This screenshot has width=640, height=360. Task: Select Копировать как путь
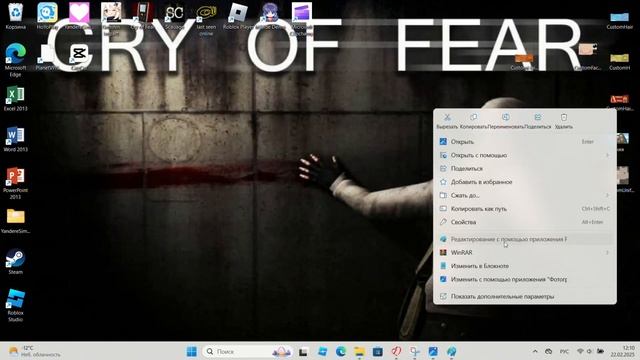(x=524, y=209)
